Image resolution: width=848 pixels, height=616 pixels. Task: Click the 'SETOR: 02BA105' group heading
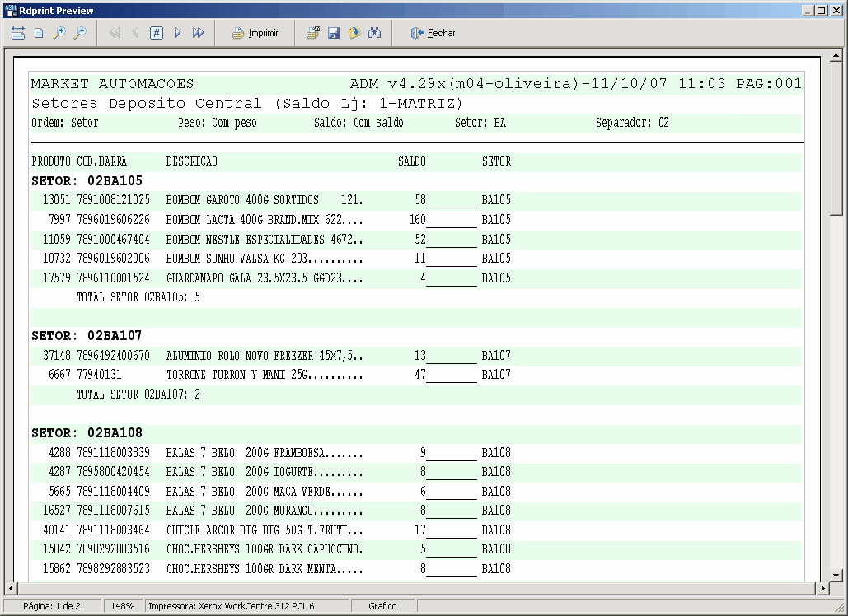[87, 181]
